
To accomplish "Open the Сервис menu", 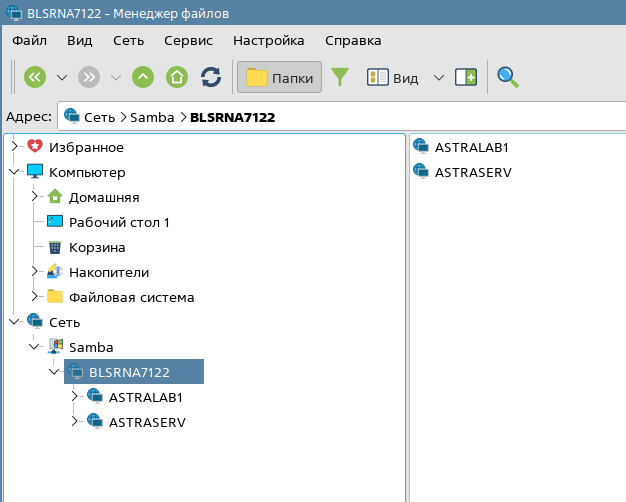I will click(x=188, y=40).
